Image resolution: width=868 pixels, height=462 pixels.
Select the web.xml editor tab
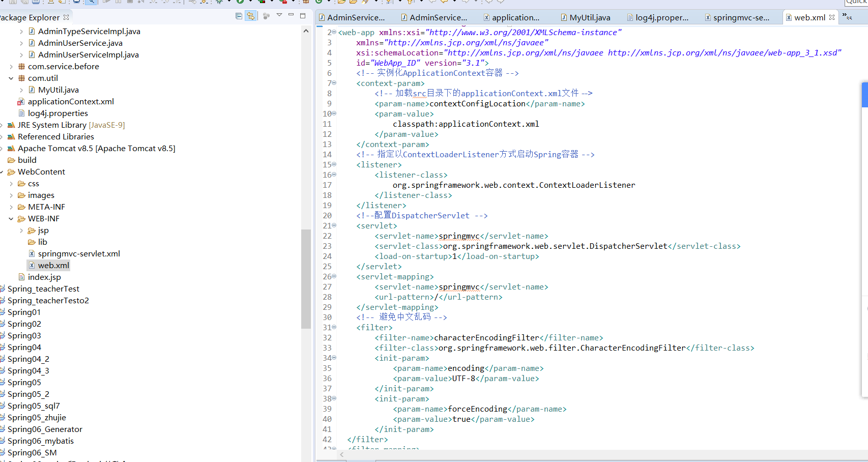pyautogui.click(x=809, y=17)
